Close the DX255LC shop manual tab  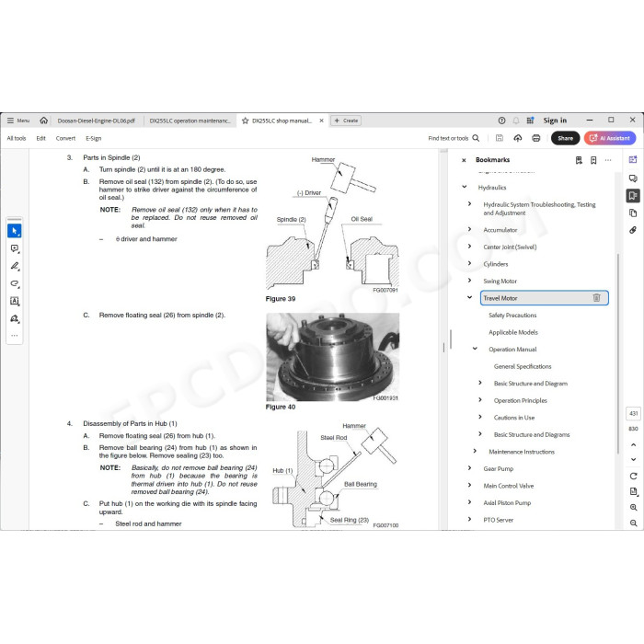pos(322,121)
